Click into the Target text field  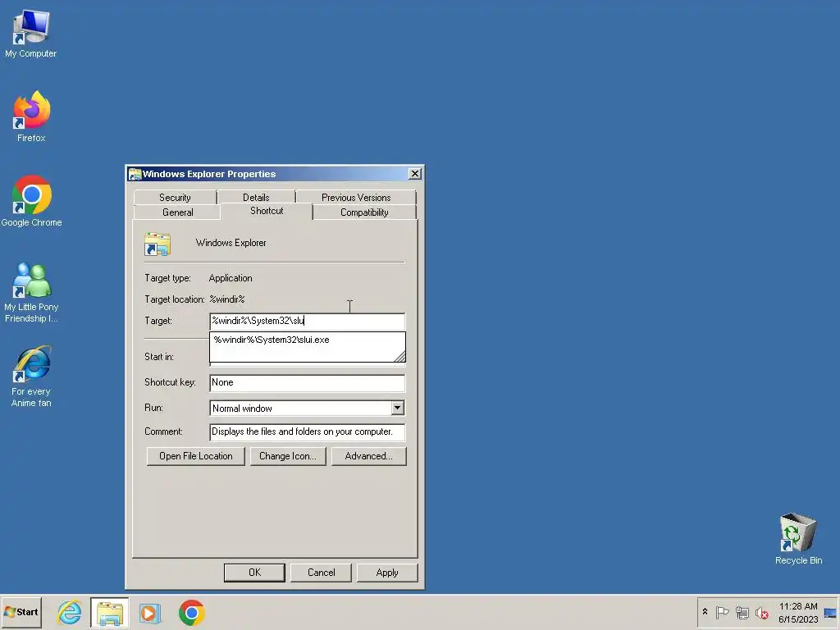(x=307, y=321)
